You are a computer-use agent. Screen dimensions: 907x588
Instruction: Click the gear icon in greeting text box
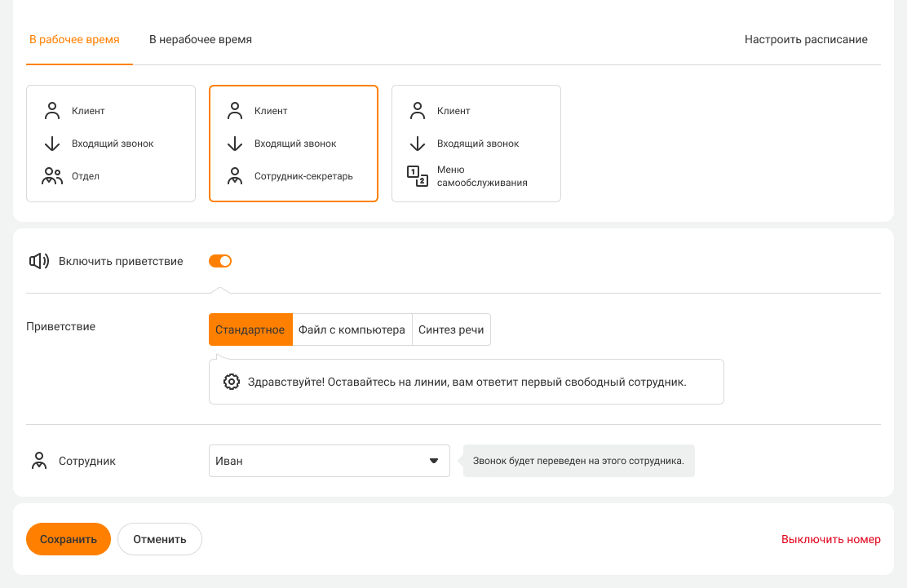[x=232, y=382]
